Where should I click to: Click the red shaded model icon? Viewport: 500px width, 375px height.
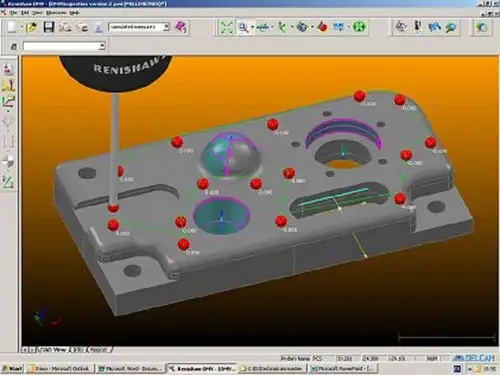(322, 27)
